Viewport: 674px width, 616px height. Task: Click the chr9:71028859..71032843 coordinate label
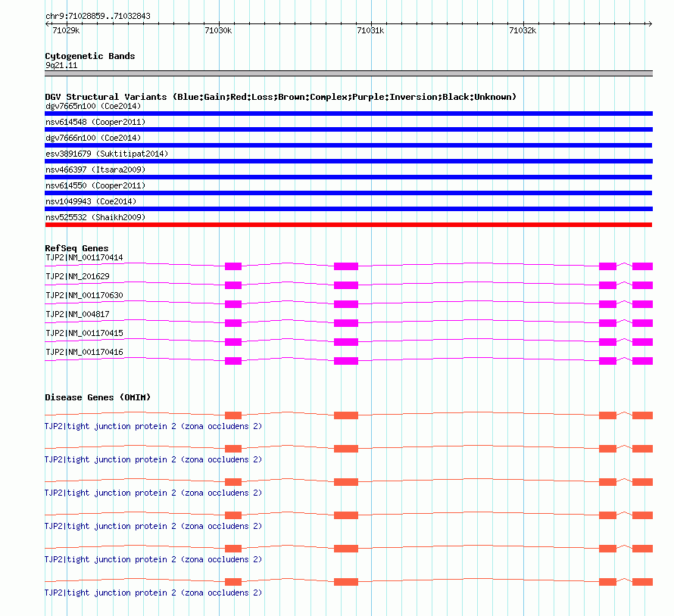[x=98, y=17]
